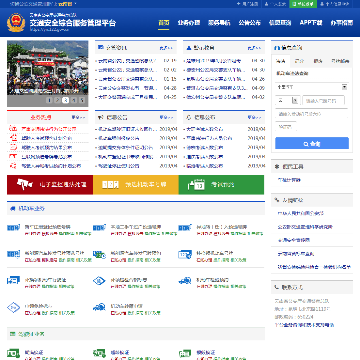
Task: Click the blue 查询 search button
Action: coord(312,144)
